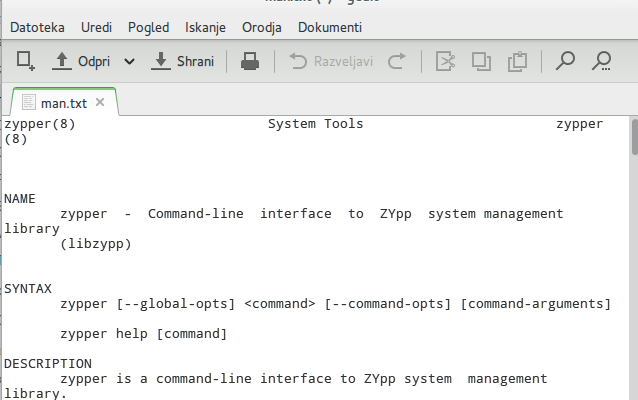The image size is (638, 400).
Task: Click the text '<command>' in the SYNTAX line
Action: coord(280,304)
